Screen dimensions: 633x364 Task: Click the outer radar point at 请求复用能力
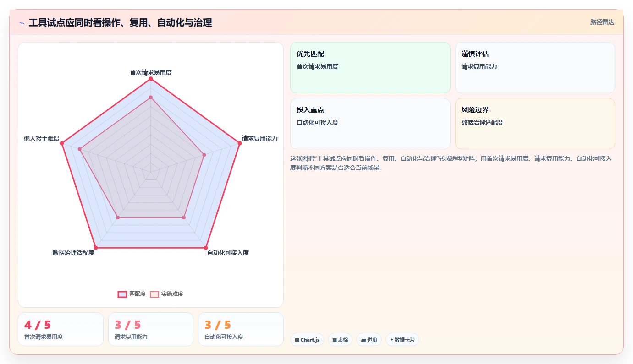[240, 143]
